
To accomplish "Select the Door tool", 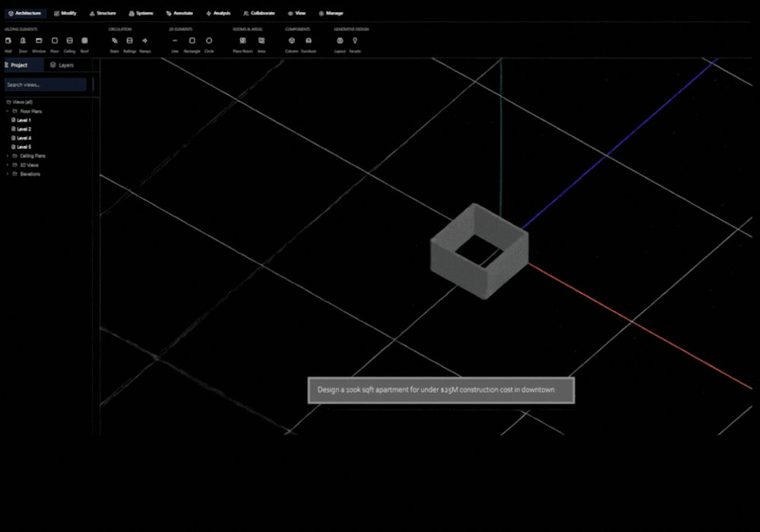I will 23,45.
